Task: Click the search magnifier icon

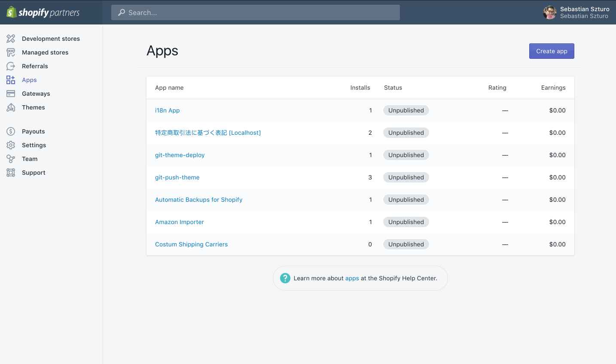Action: (x=120, y=12)
